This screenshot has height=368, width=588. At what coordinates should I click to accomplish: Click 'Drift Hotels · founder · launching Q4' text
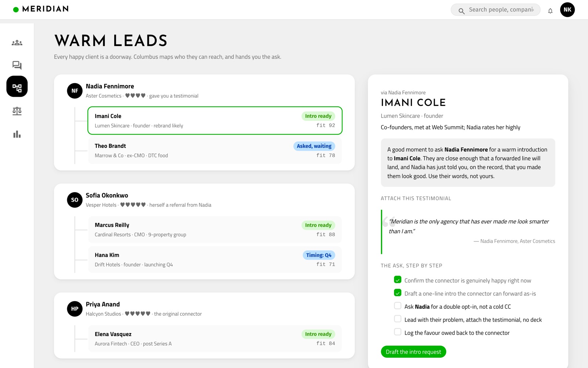[x=134, y=265]
